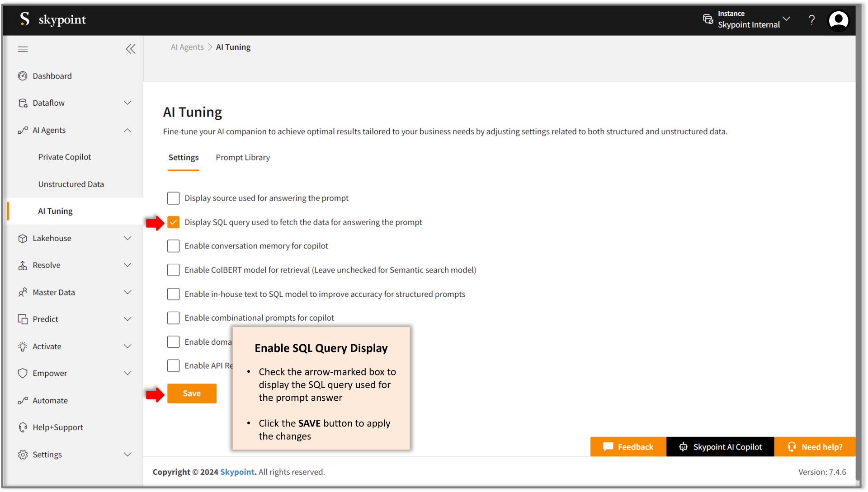The image size is (868, 492).
Task: Switch to the Prompt Library tab
Action: point(243,157)
